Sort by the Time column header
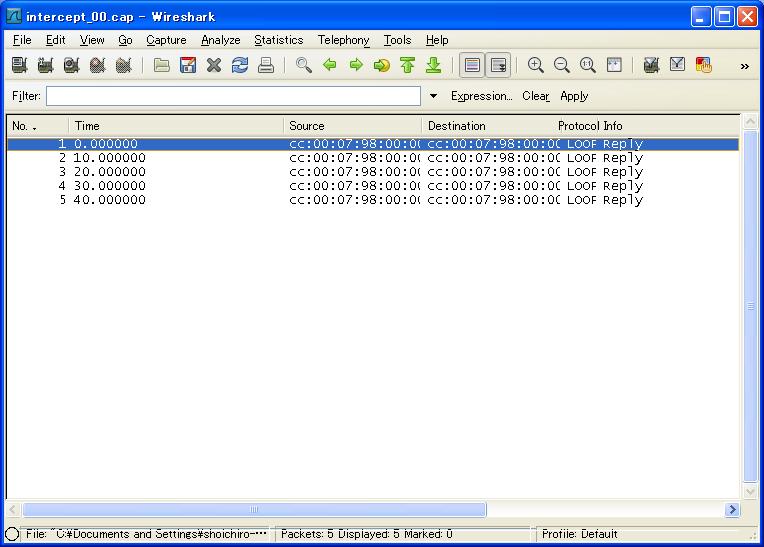This screenshot has height=547, width=764. pos(176,126)
